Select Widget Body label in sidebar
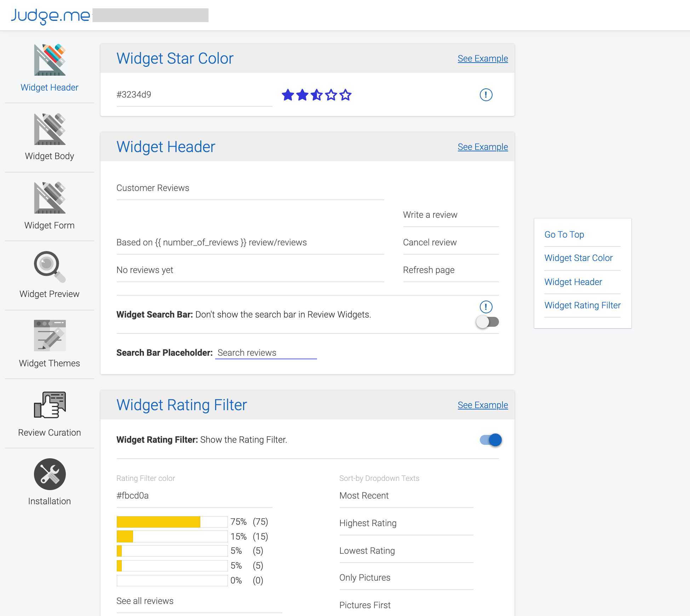 click(50, 156)
